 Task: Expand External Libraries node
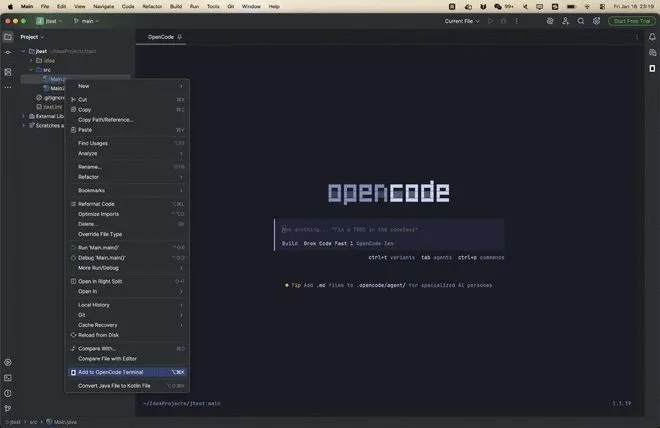click(24, 116)
